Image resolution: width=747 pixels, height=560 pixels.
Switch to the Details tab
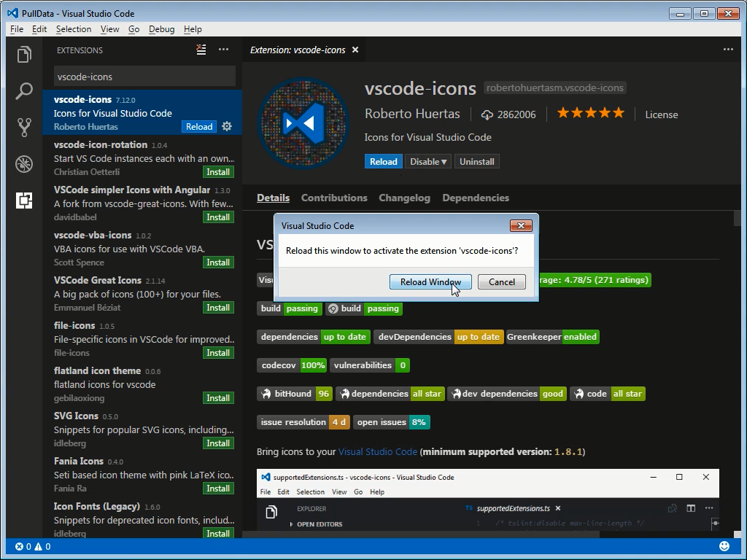(x=273, y=198)
